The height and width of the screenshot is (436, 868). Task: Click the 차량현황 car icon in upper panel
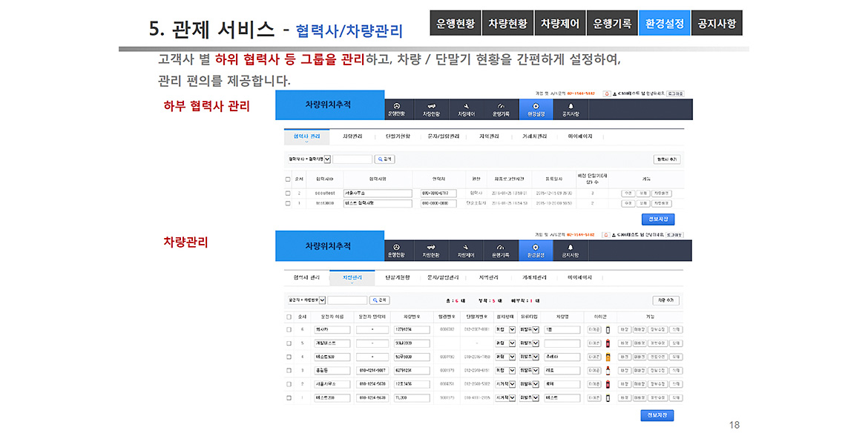(431, 106)
